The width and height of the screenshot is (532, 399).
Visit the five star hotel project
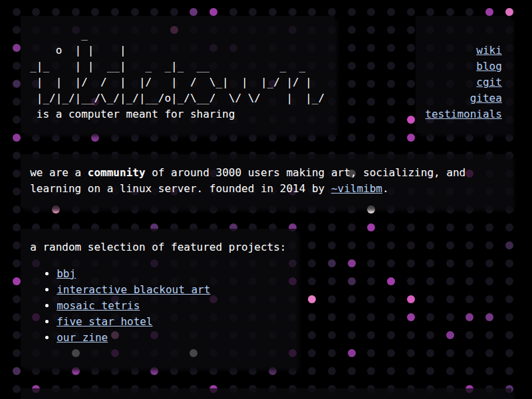pos(104,322)
